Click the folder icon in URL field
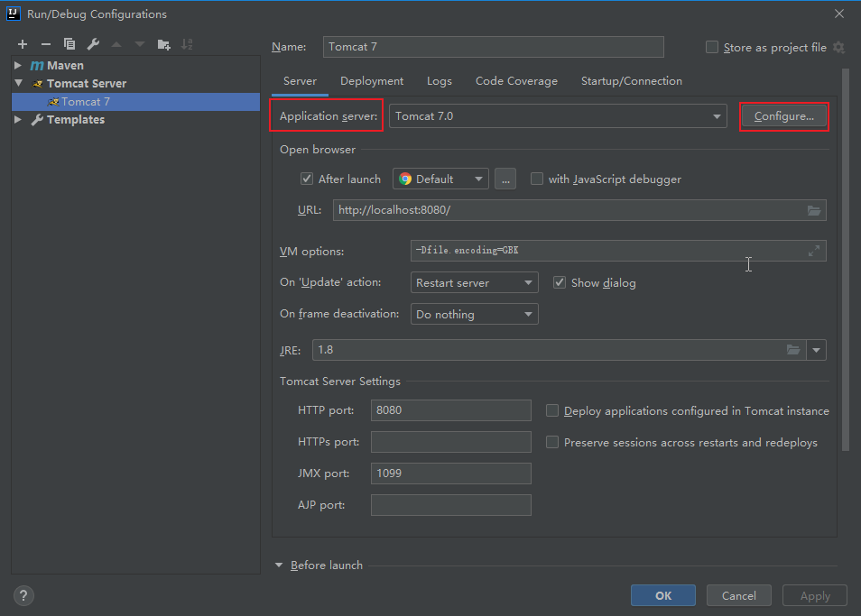Image resolution: width=861 pixels, height=616 pixels. [814, 210]
